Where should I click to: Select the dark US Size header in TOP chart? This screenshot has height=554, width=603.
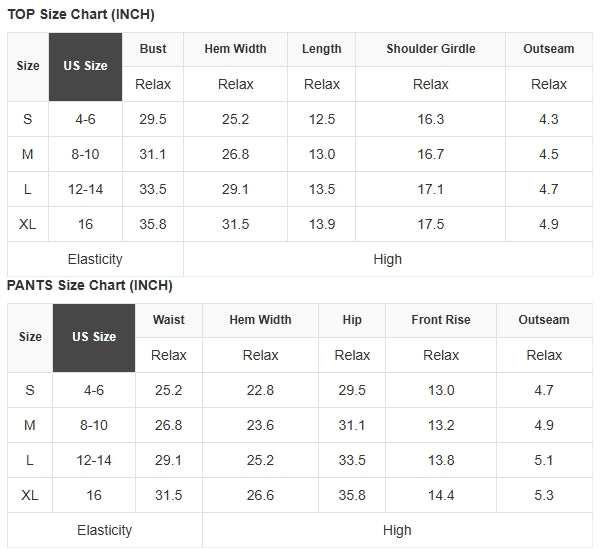click(85, 66)
